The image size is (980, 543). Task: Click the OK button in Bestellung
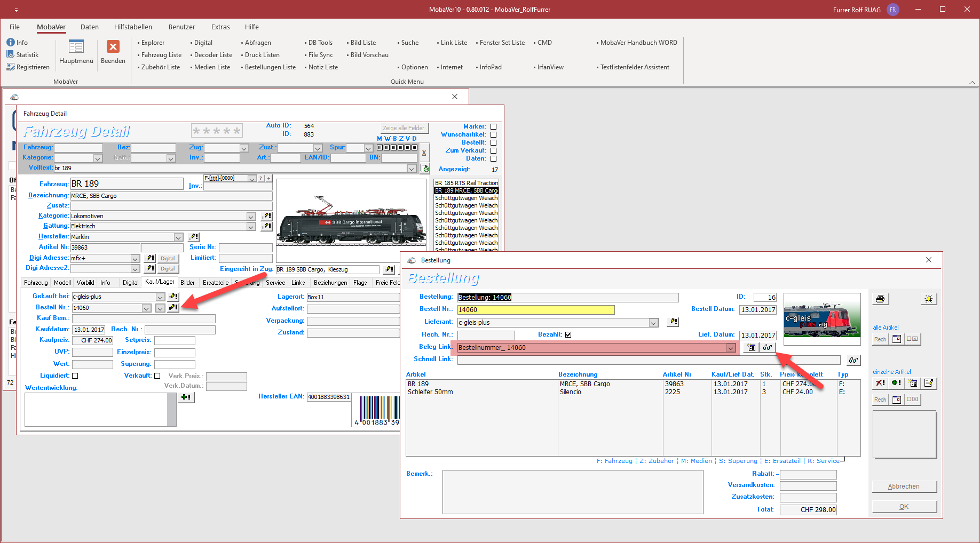pyautogui.click(x=904, y=507)
